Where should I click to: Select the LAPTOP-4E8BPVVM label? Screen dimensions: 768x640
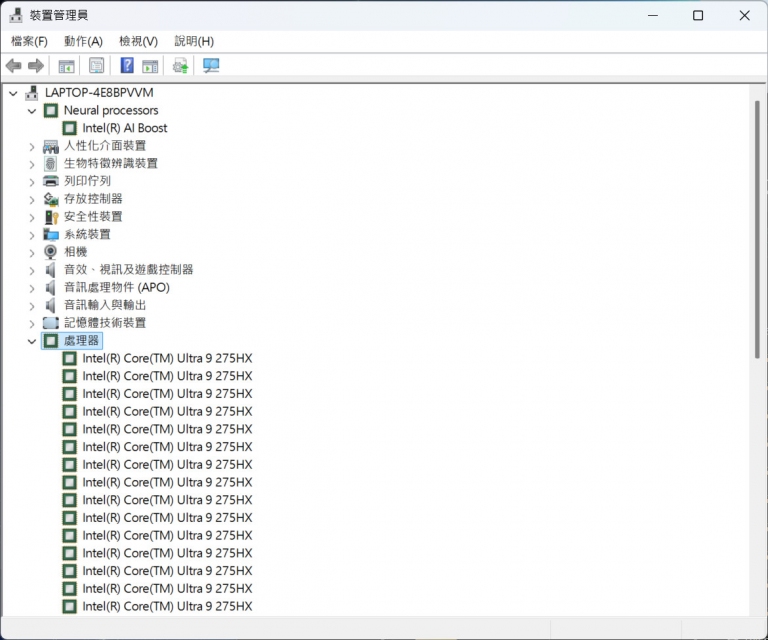pos(99,93)
